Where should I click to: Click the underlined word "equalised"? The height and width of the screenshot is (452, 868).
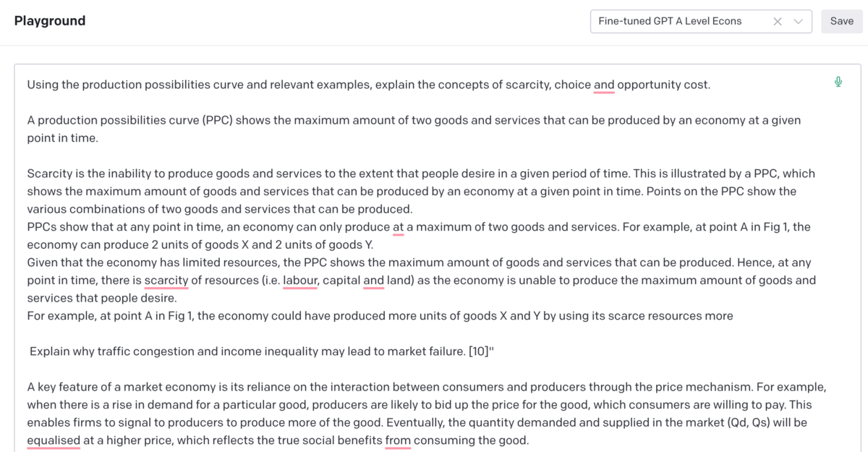[54, 440]
